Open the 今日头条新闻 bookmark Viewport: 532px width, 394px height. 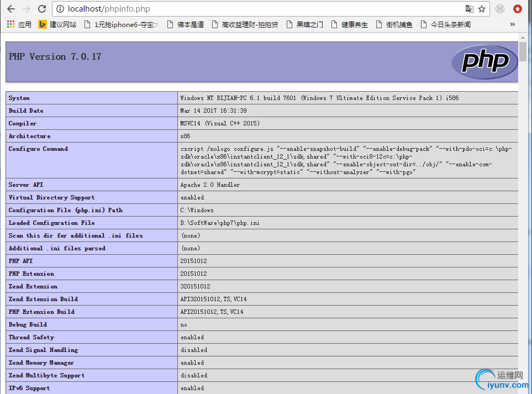pos(445,24)
